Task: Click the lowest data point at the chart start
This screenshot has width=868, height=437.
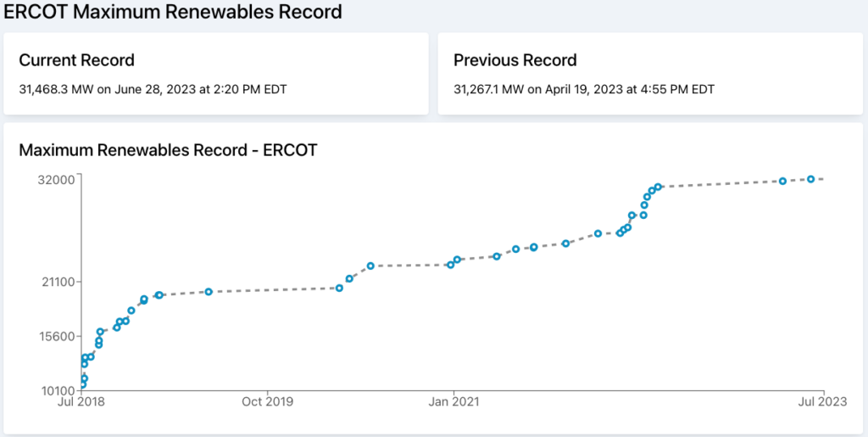Action: coord(82,384)
